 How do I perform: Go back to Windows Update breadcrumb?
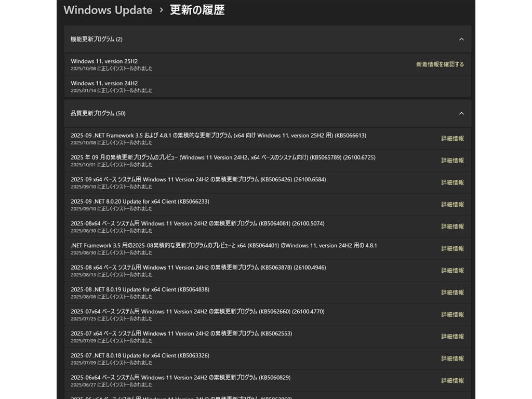click(108, 10)
